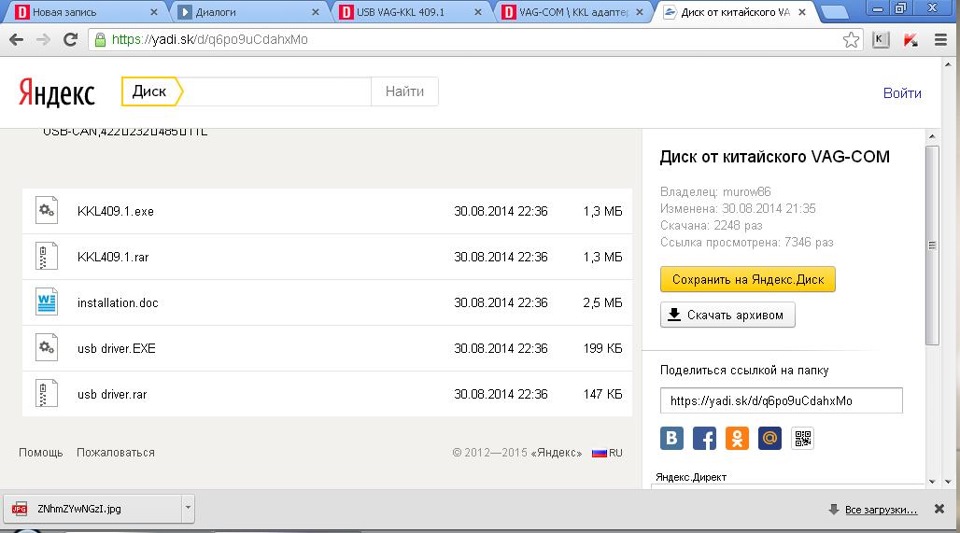Select the installation.doc file name
Viewport: 960px width, 533px height.
pos(118,303)
